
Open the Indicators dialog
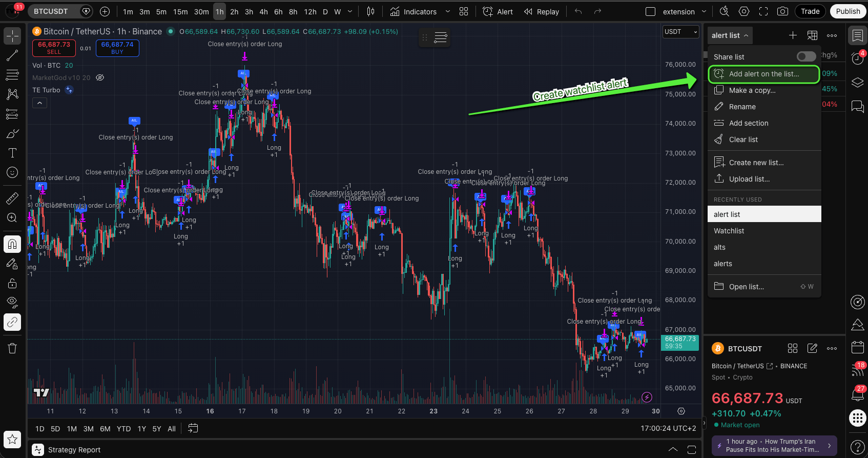(x=414, y=11)
